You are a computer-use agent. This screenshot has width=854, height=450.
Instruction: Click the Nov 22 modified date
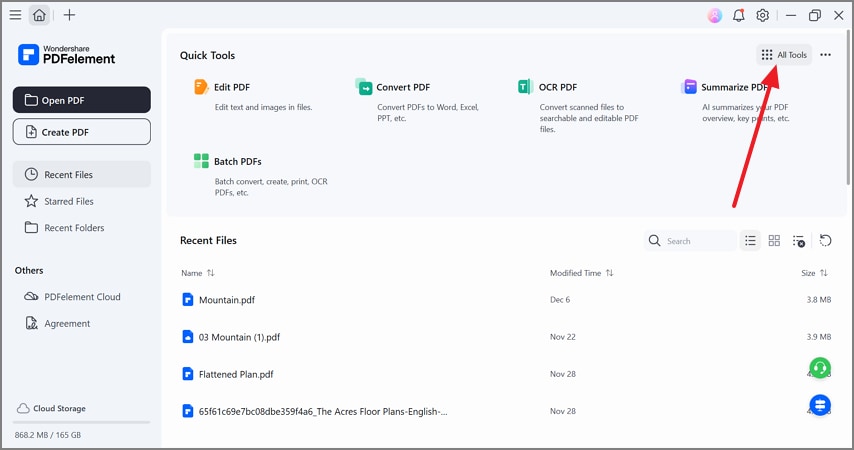pyautogui.click(x=563, y=337)
